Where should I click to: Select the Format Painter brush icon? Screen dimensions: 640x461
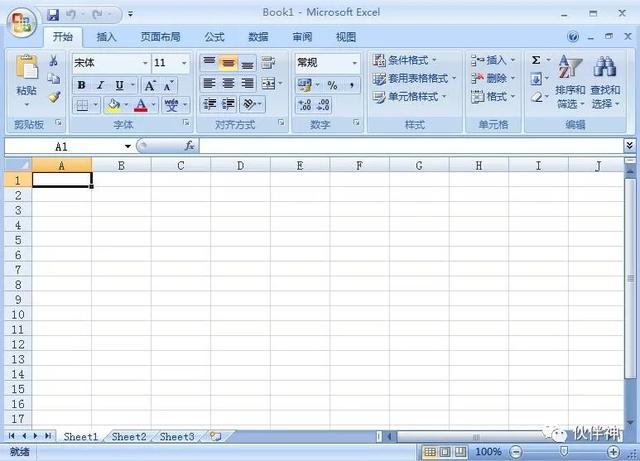pos(54,97)
